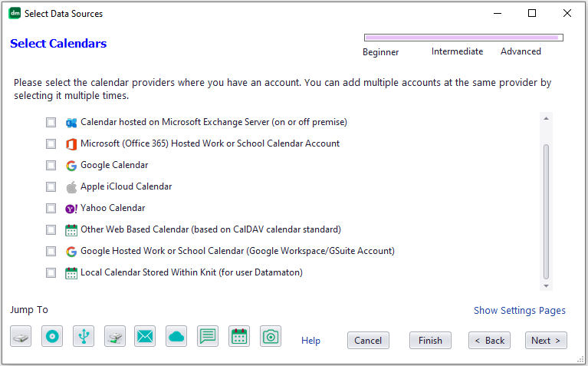Enable Local Calendar Stored Within Knit checkbox
The width and height of the screenshot is (588, 366).
pos(51,272)
